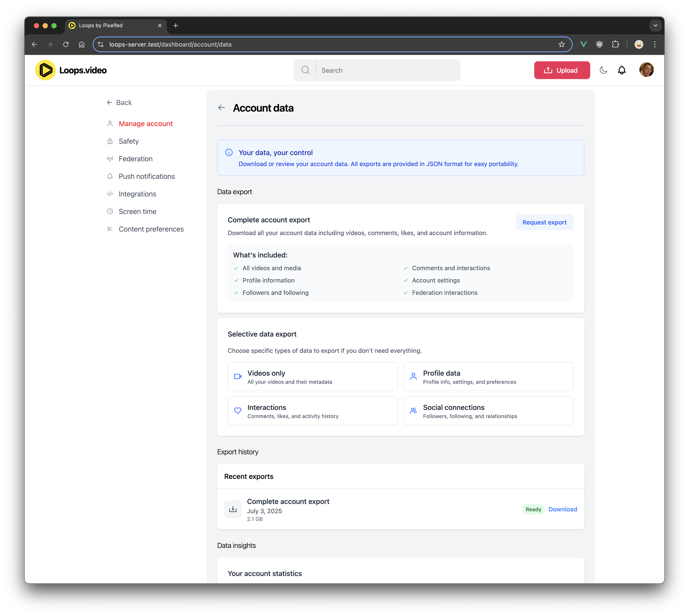Viewport: 689px width, 616px height.
Task: Click the Content preferences list icon
Action: point(110,229)
